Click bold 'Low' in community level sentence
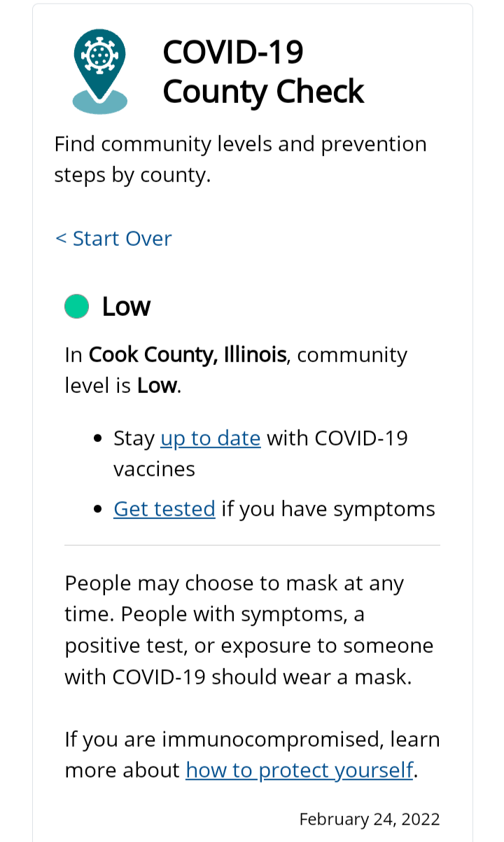Screen dimensions: 504x842 coord(157,385)
